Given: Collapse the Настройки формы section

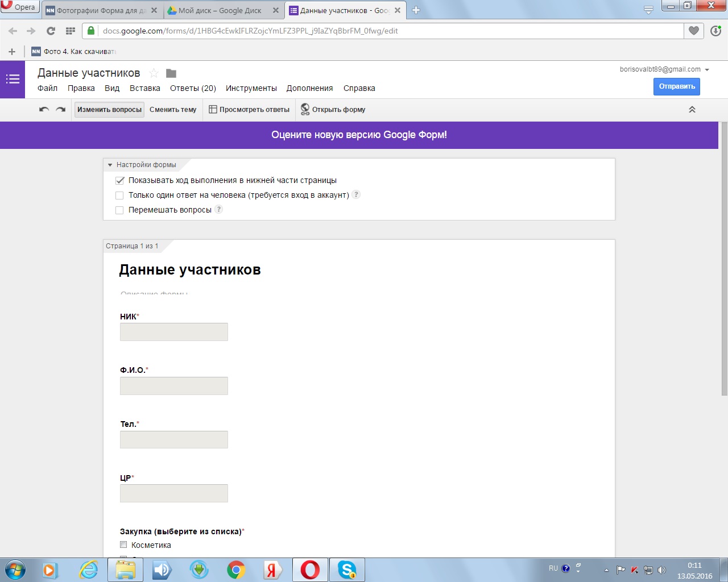Looking at the screenshot, I should [110, 165].
